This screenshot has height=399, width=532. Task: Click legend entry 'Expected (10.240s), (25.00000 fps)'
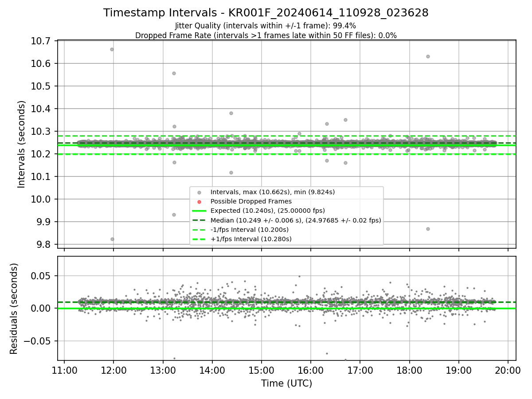268,211
